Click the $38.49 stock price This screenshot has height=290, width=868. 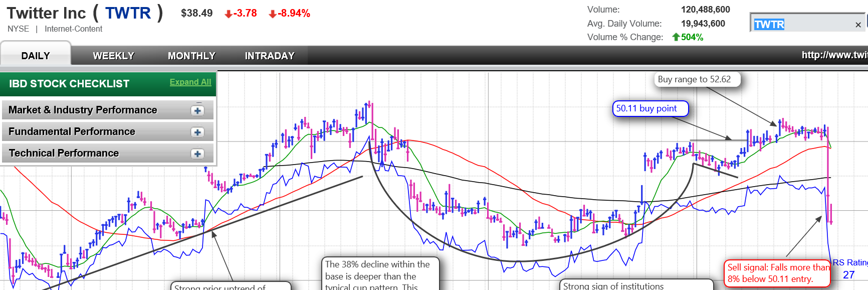tap(197, 13)
